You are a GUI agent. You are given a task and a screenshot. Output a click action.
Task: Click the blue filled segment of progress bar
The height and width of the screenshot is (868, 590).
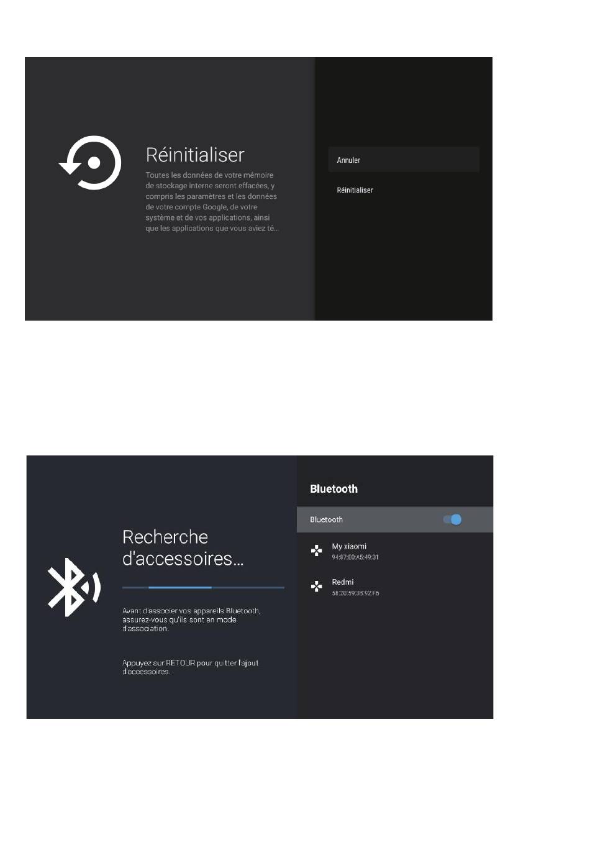(180, 587)
